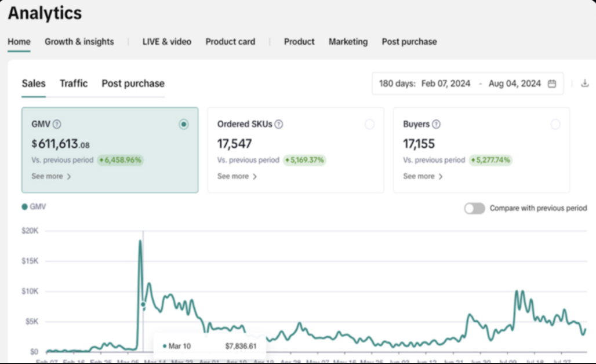Click the Buyers help info icon

[x=437, y=124]
